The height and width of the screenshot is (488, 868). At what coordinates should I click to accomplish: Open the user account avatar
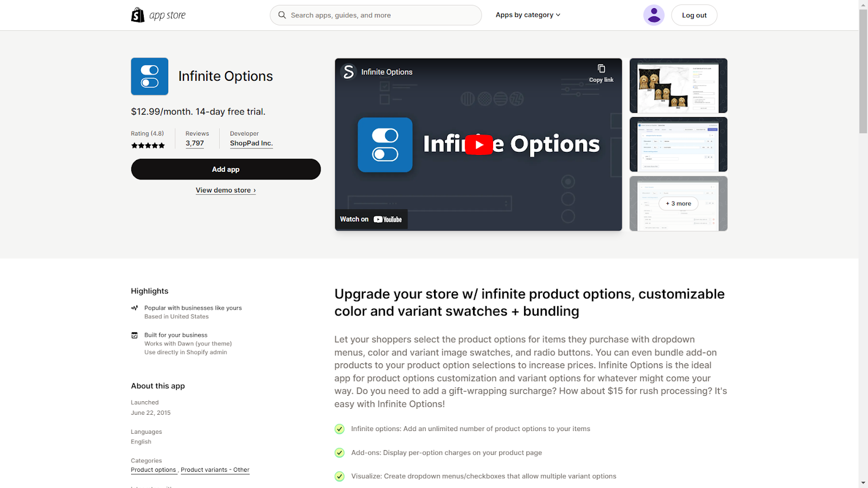654,15
